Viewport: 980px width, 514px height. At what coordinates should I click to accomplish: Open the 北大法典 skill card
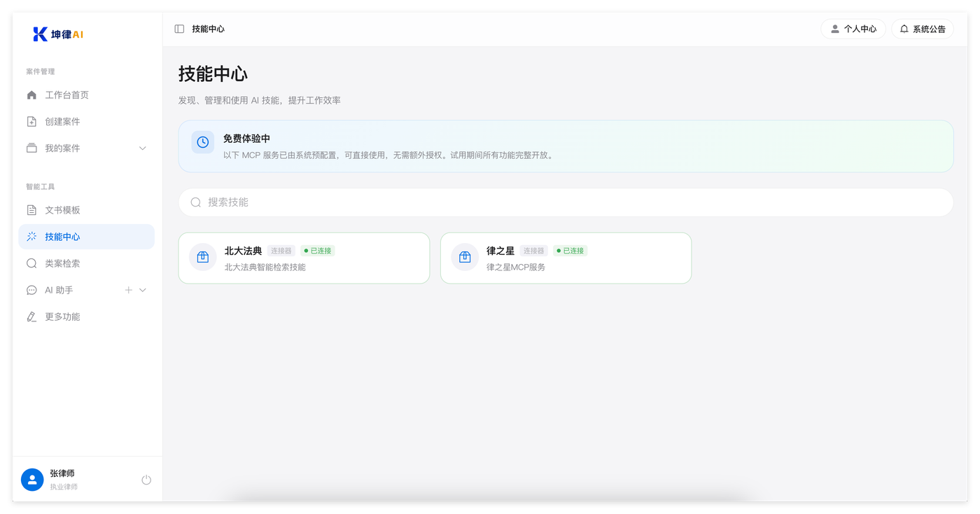(x=304, y=258)
